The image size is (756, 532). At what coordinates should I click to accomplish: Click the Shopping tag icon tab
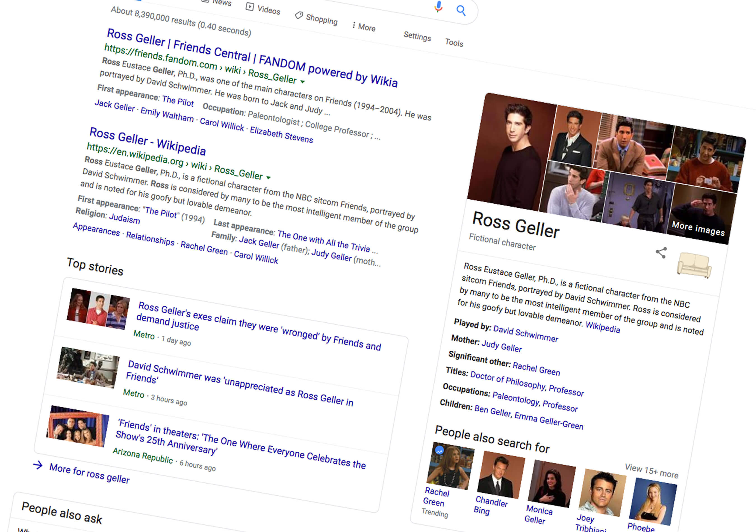click(299, 15)
